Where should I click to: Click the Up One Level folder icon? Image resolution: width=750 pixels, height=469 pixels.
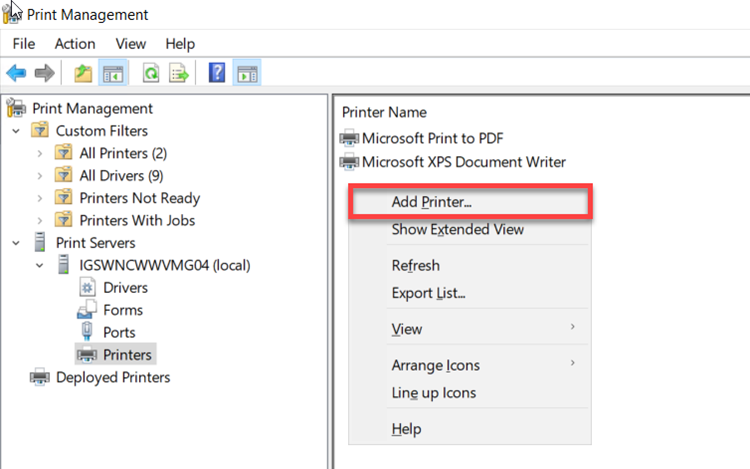point(82,73)
